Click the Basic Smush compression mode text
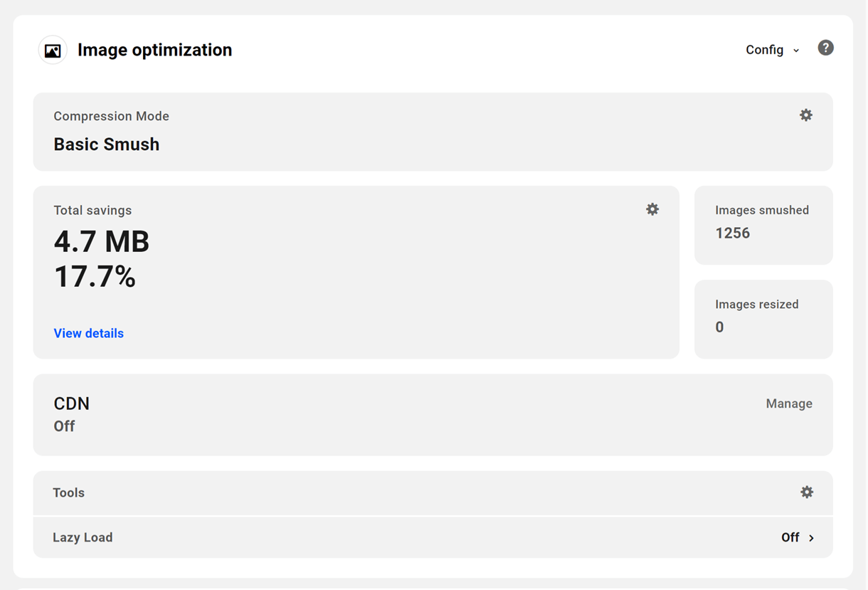The image size is (868, 590). coord(107,144)
